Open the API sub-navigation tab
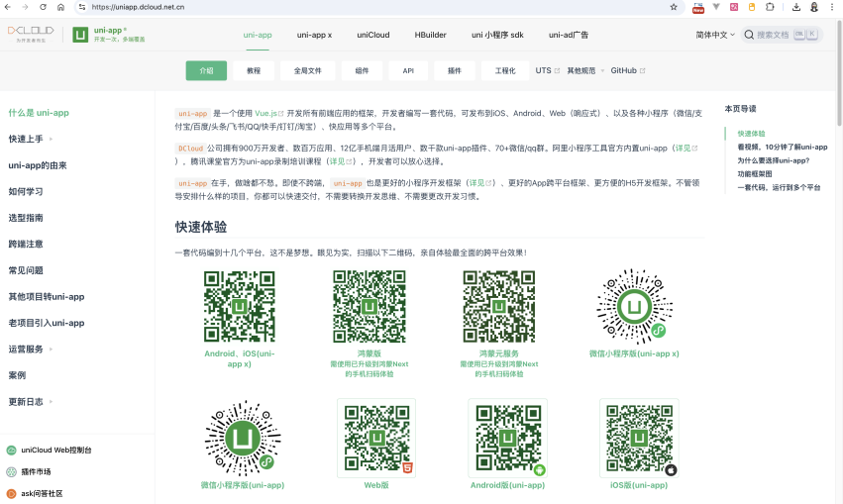This screenshot has height=504, width=843. pos(408,71)
